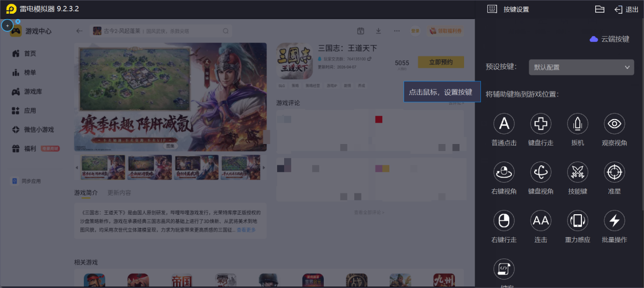The height and width of the screenshot is (288, 644).
Task: Select the 普通点击 key icon
Action: click(504, 123)
